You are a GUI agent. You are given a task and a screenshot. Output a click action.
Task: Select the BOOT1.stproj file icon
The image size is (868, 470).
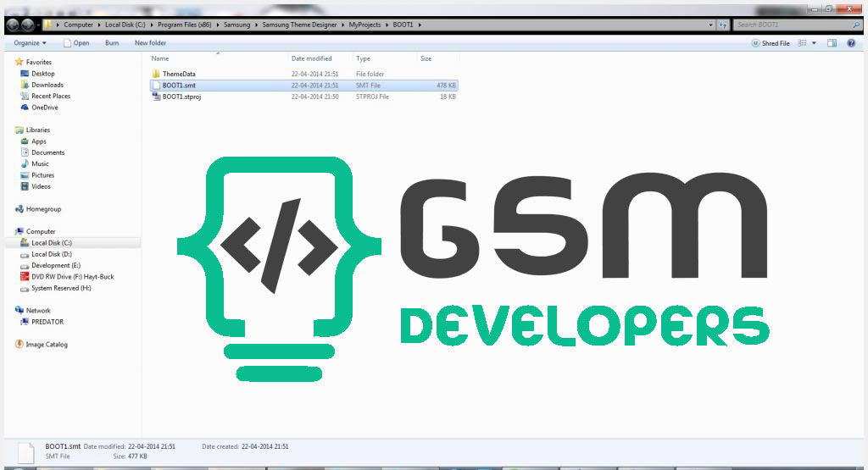point(156,97)
